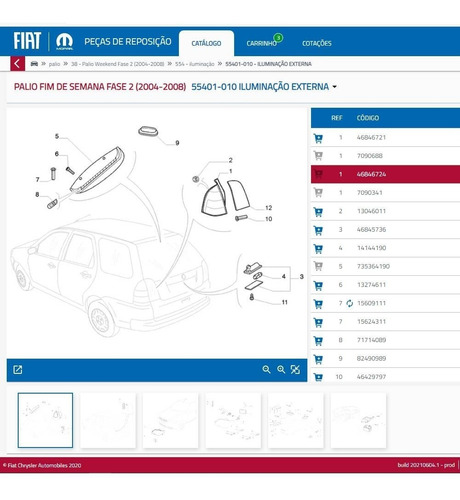Screen dimensions: 460x500
Task: Select part code 46846724
Action: pos(371,174)
